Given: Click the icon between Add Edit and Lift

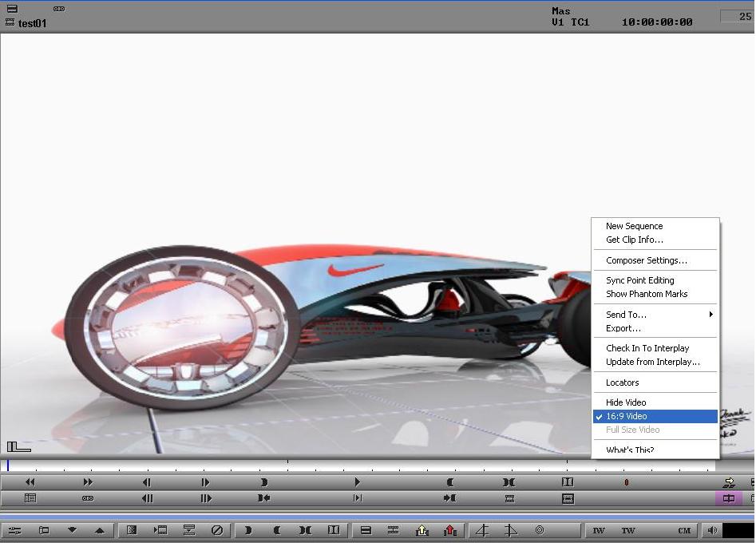Looking at the screenshot, I should (394, 530).
